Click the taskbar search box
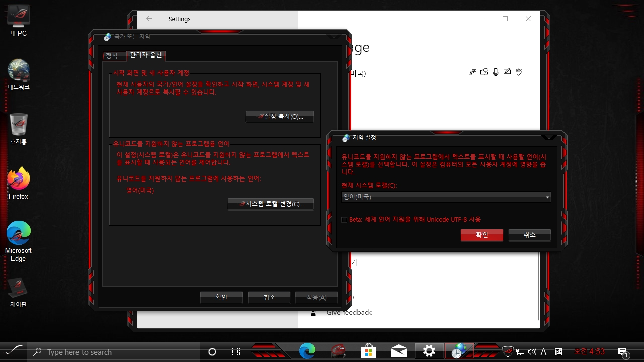 point(114,352)
